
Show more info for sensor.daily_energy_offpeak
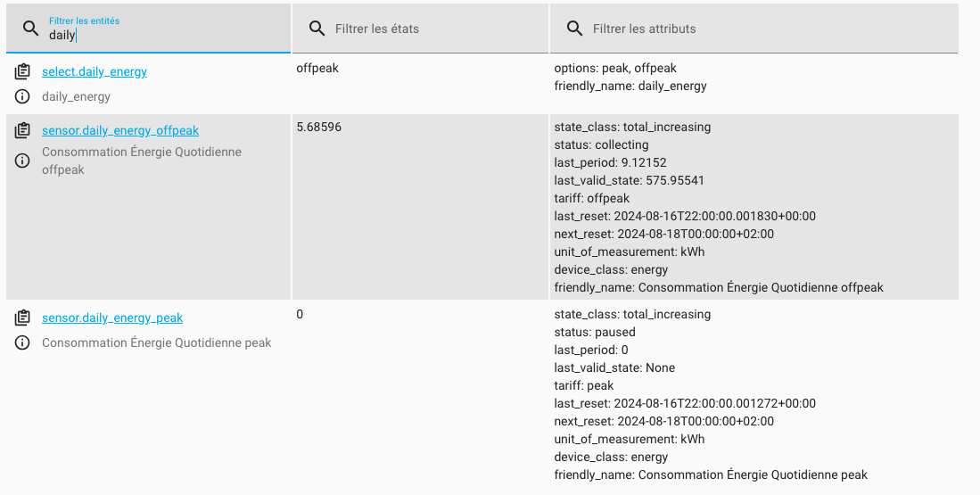pyautogui.click(x=23, y=161)
